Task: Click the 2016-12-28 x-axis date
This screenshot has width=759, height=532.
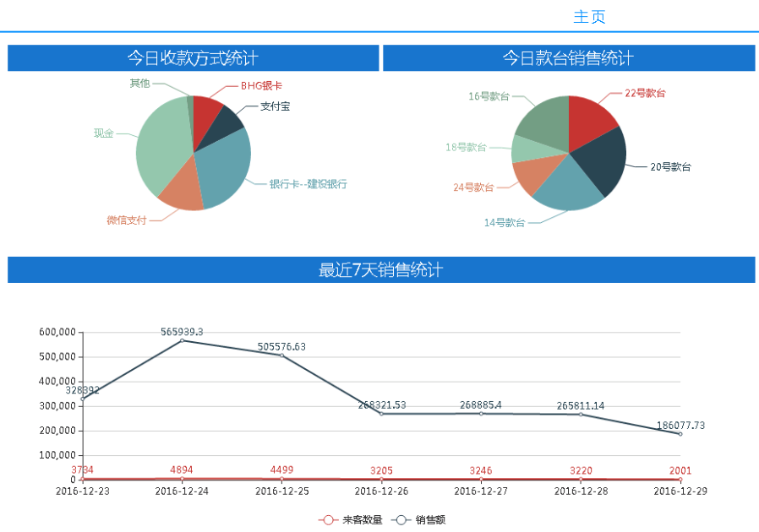Action: pos(581,491)
